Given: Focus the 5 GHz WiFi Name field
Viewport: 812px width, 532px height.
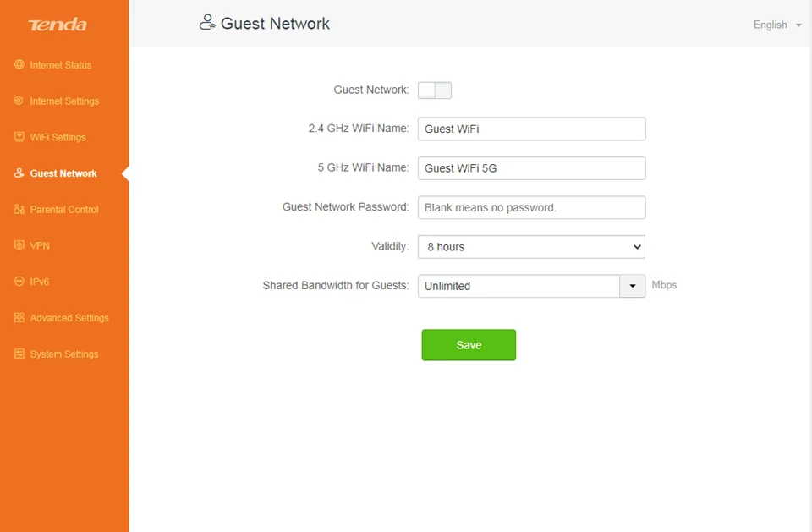Looking at the screenshot, I should click(531, 168).
